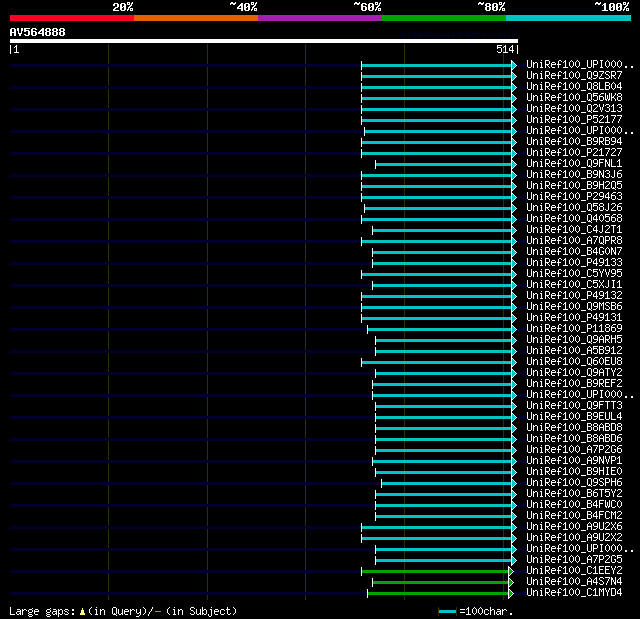Click the =100char. scale legend text

click(x=486, y=612)
